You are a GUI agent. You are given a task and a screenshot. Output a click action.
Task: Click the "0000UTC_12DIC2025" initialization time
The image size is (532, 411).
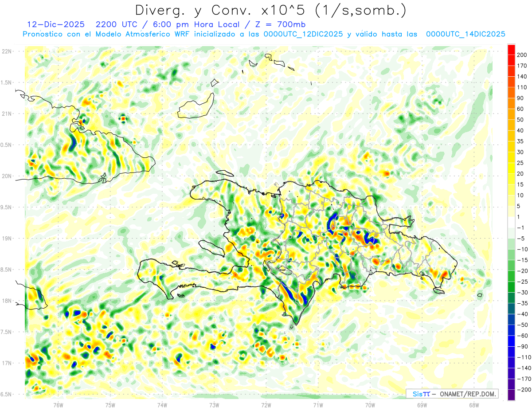[x=303, y=34]
